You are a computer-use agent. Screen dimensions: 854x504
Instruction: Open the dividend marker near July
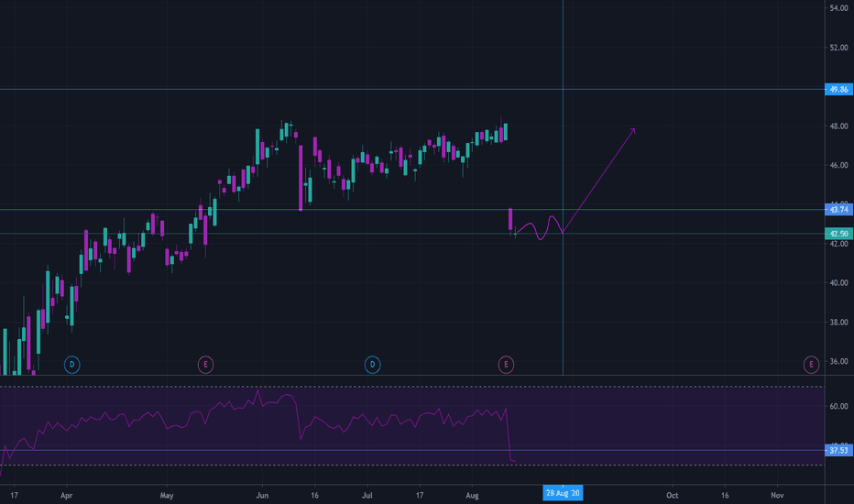(x=373, y=365)
